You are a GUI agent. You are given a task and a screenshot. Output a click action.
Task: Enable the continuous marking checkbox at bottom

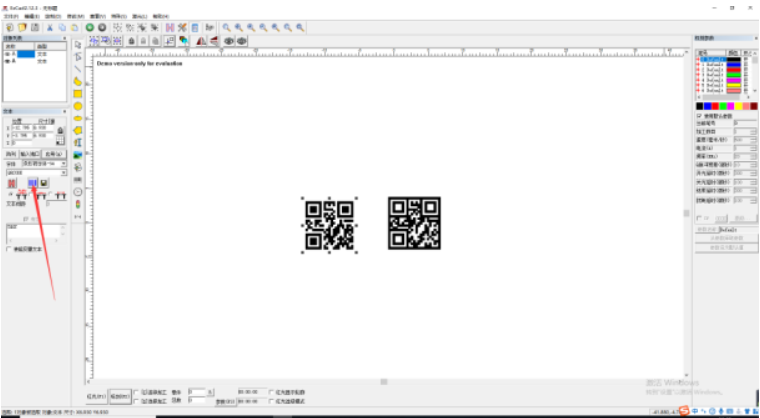137,391
